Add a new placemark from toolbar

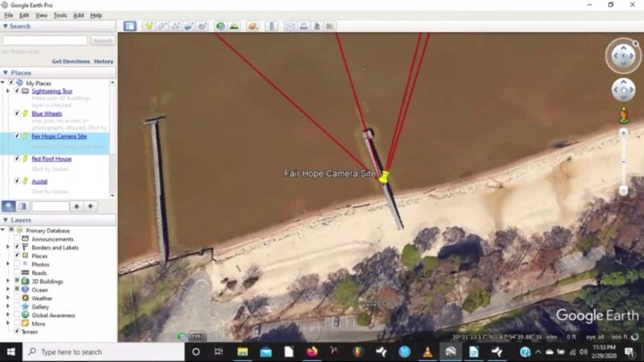point(148,26)
